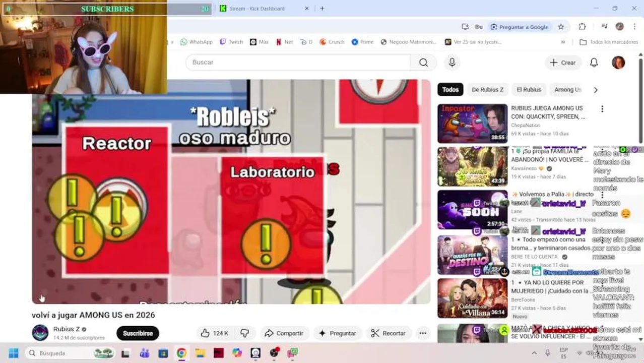This screenshot has width=644, height=363.
Task: Activate voice search microphone
Action: (x=452, y=63)
